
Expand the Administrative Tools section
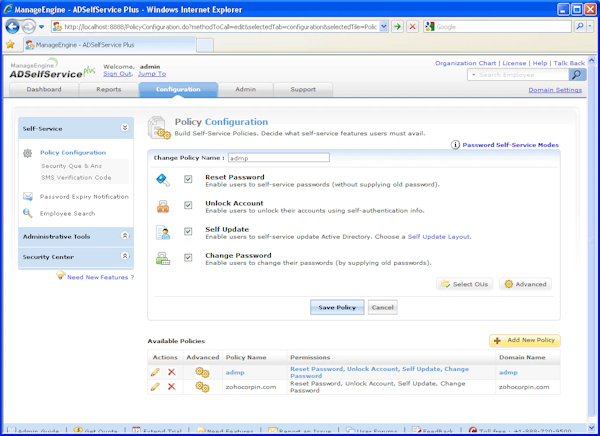click(x=125, y=236)
